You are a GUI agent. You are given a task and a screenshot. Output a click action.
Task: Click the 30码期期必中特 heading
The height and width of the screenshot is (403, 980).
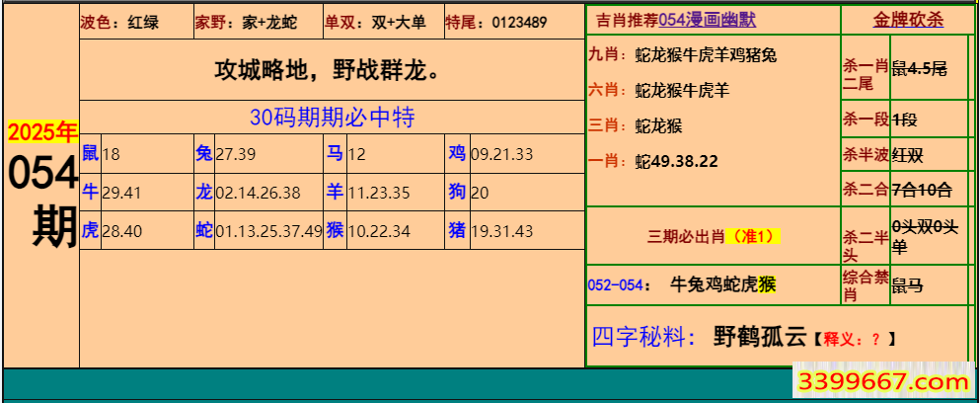click(332, 117)
